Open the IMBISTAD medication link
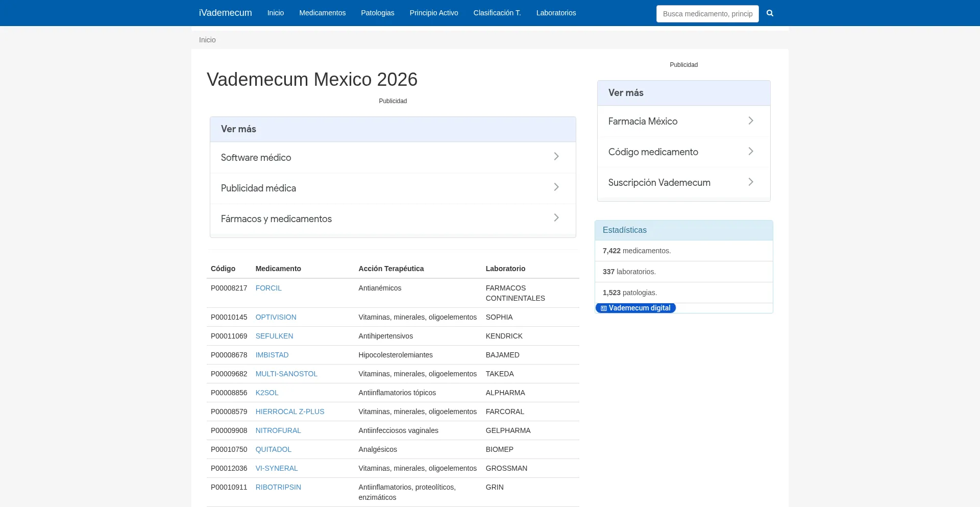 (272, 355)
